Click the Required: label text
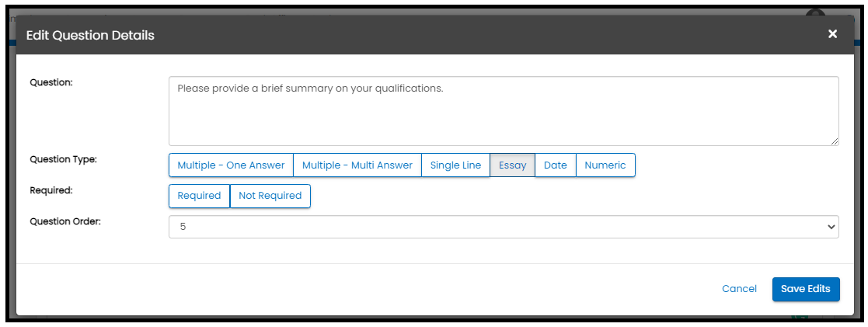This screenshot has height=327, width=868. tap(51, 189)
